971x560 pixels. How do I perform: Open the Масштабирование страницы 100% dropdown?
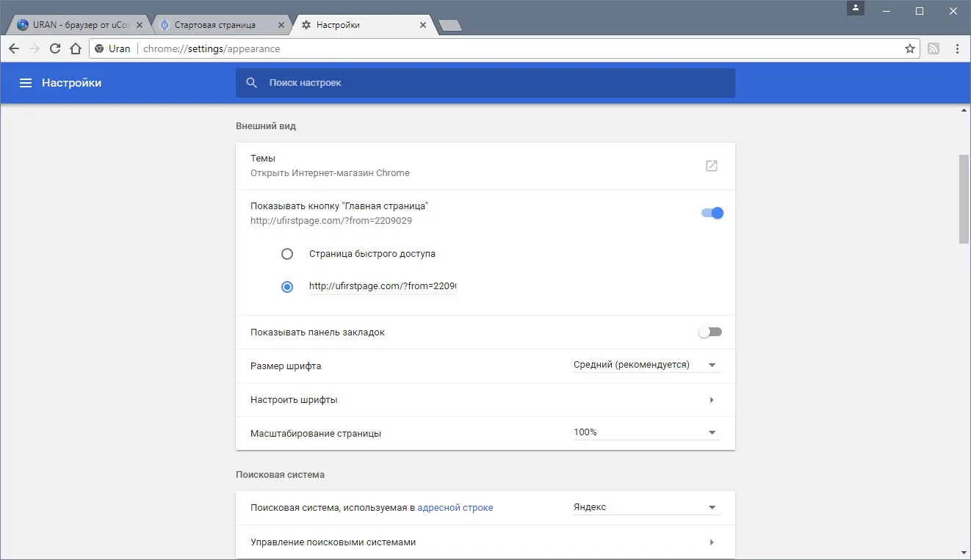tap(646, 432)
